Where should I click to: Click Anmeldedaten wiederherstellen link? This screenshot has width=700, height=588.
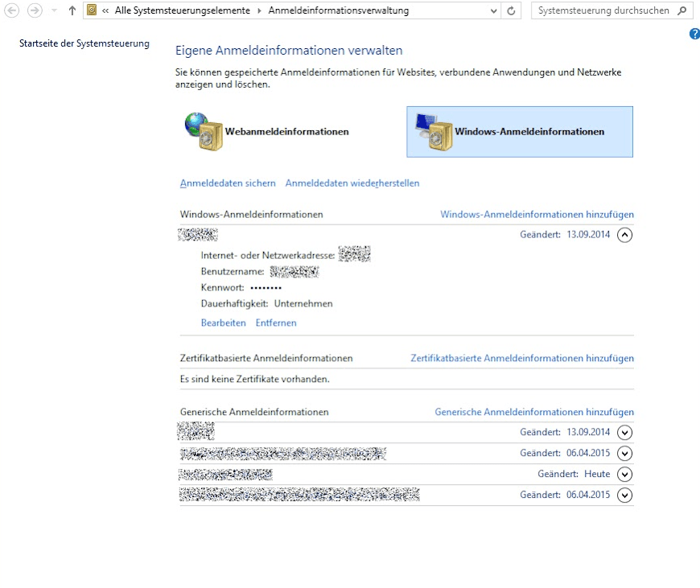click(x=352, y=183)
